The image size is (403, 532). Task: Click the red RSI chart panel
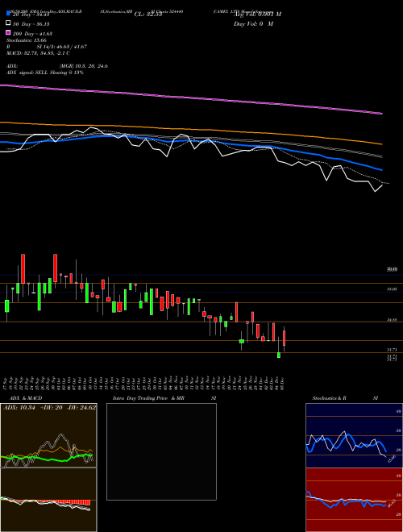354,500
